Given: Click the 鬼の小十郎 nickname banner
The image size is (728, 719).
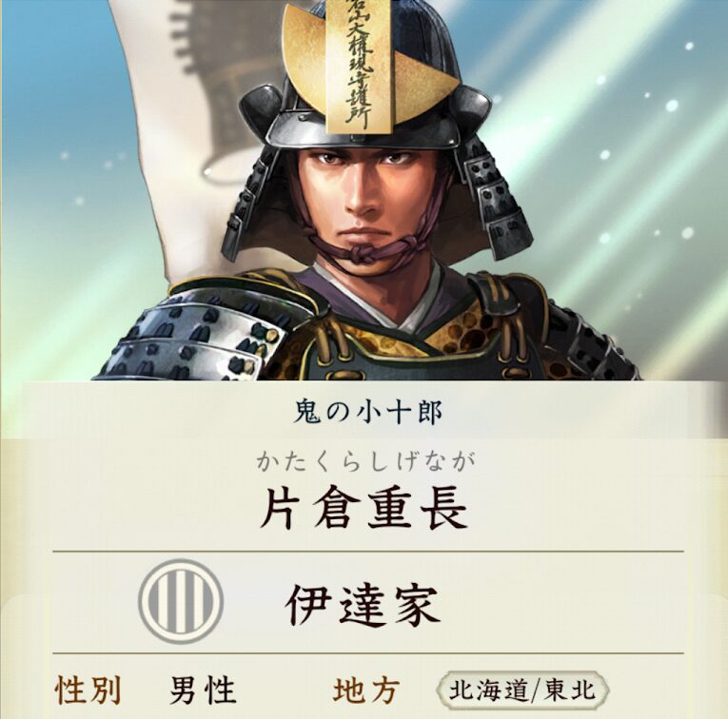Looking at the screenshot, I should (367, 412).
